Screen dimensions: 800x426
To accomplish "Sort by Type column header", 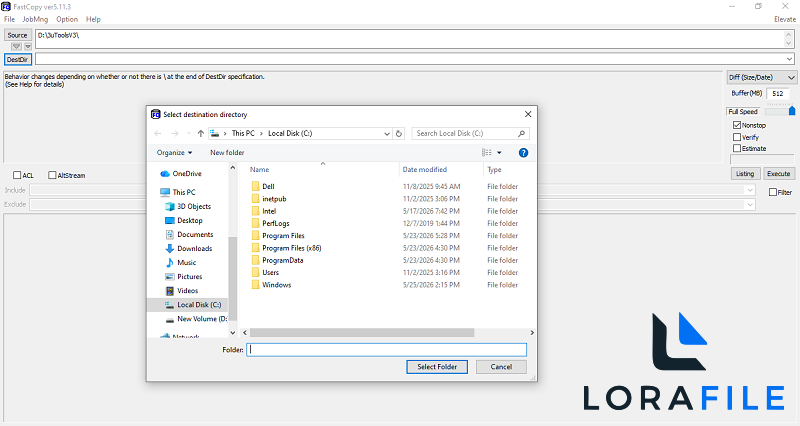I will [x=494, y=169].
